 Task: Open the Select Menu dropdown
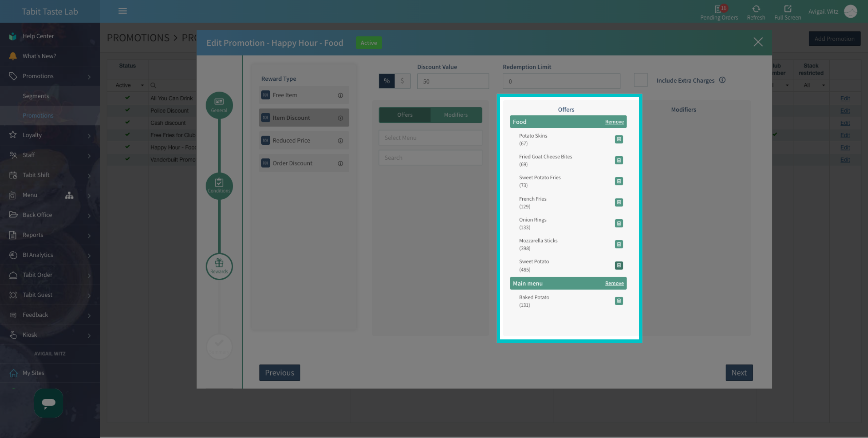tap(430, 138)
